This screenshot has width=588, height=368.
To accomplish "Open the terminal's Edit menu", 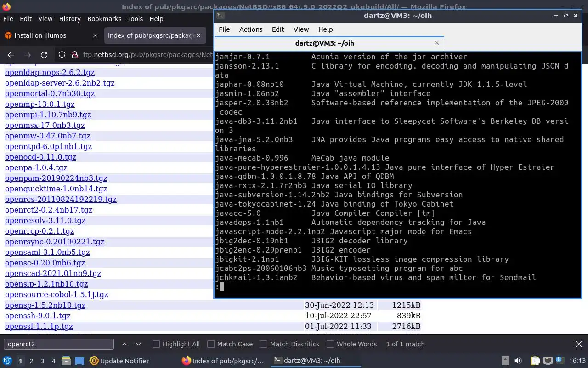I will 278,29.
